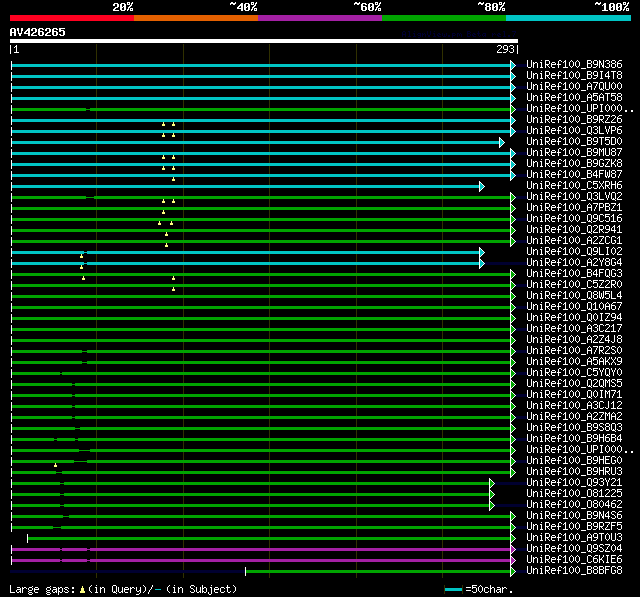Select the UniRef100_A9T0U3 label

point(574,538)
